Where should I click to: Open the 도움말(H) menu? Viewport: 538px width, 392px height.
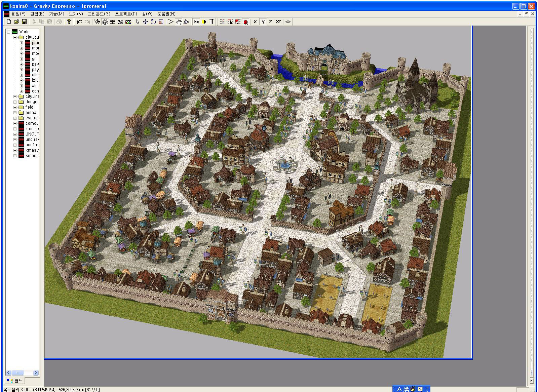[166, 14]
